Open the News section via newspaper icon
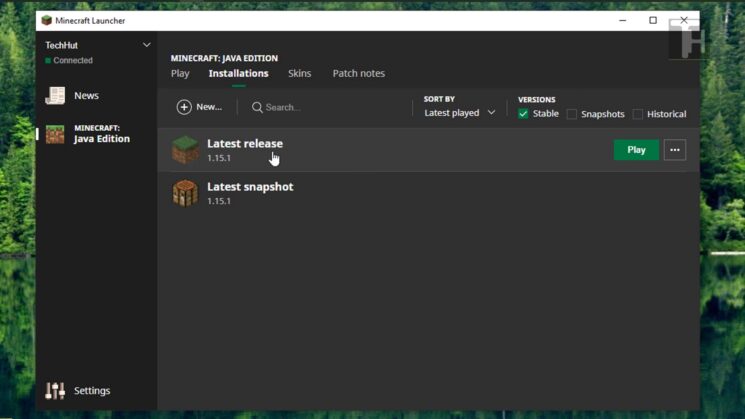Viewport: 745px width, 419px height. (x=55, y=95)
